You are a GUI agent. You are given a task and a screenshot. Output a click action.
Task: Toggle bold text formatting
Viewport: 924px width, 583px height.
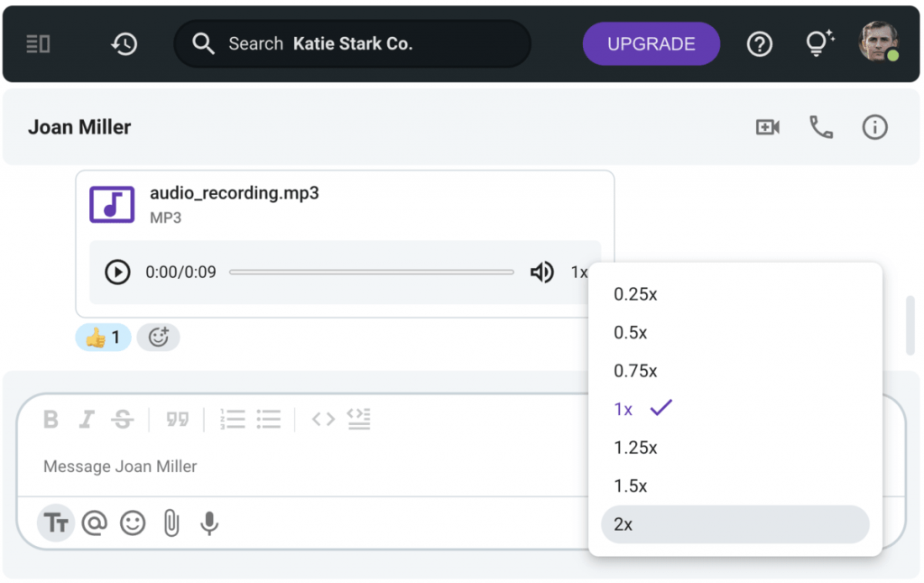pos(51,419)
